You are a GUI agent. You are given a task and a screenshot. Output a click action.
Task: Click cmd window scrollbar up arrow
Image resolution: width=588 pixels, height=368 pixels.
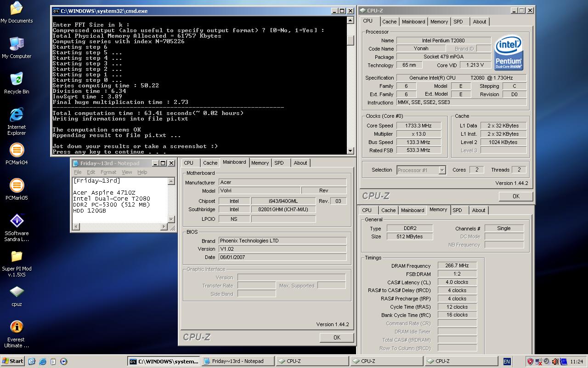coord(351,21)
